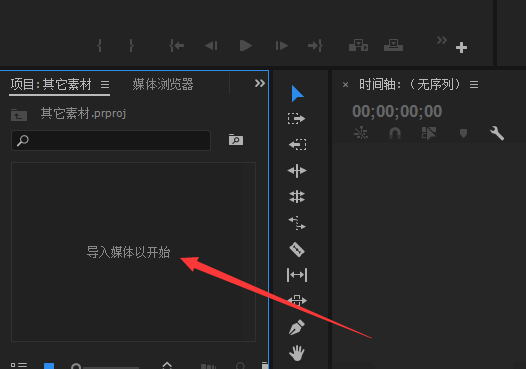
Task: Click the parent bin folder icon
Action: coord(19,115)
